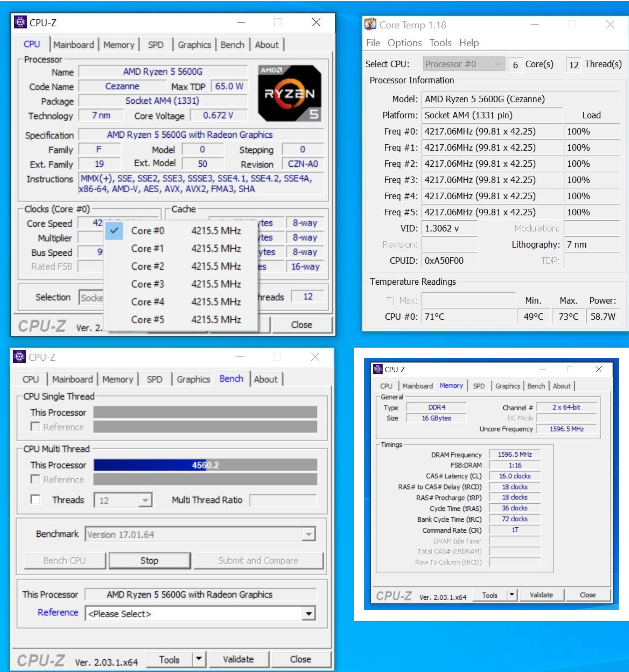Click the AMD Ryzen 5 processor logo
The image size is (629, 672).
click(289, 93)
